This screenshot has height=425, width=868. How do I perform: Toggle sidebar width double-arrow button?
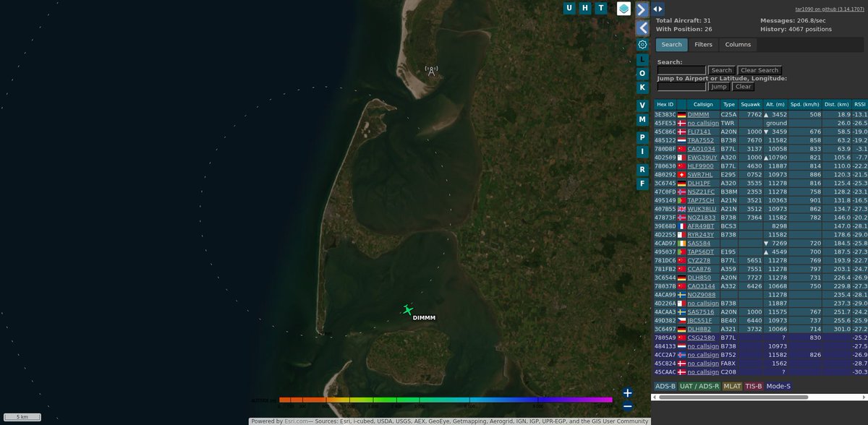[658, 9]
